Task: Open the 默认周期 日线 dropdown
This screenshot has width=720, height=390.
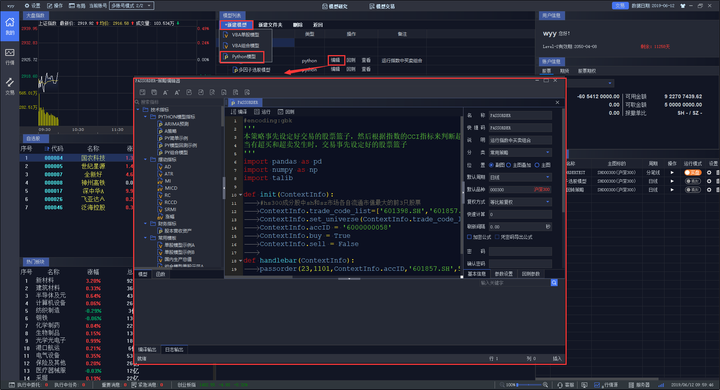Action: pos(520,177)
